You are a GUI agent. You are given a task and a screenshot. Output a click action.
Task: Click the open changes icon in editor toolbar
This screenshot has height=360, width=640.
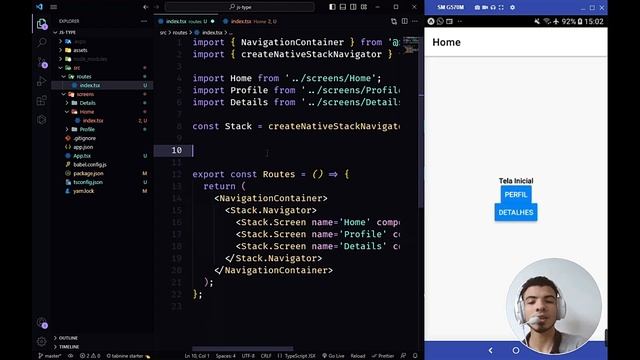click(394, 21)
